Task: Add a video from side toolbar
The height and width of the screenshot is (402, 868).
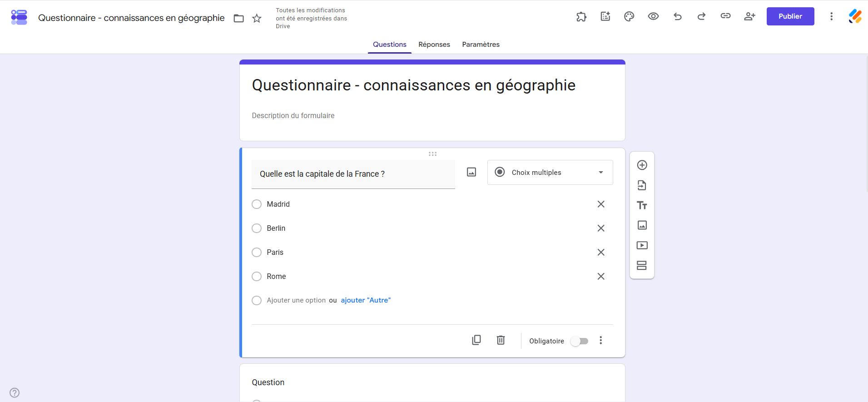Action: point(642,245)
